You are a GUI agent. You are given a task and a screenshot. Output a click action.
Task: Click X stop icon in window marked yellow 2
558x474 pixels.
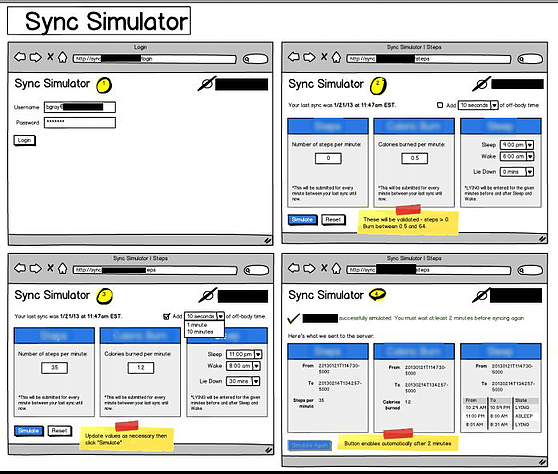click(x=324, y=57)
